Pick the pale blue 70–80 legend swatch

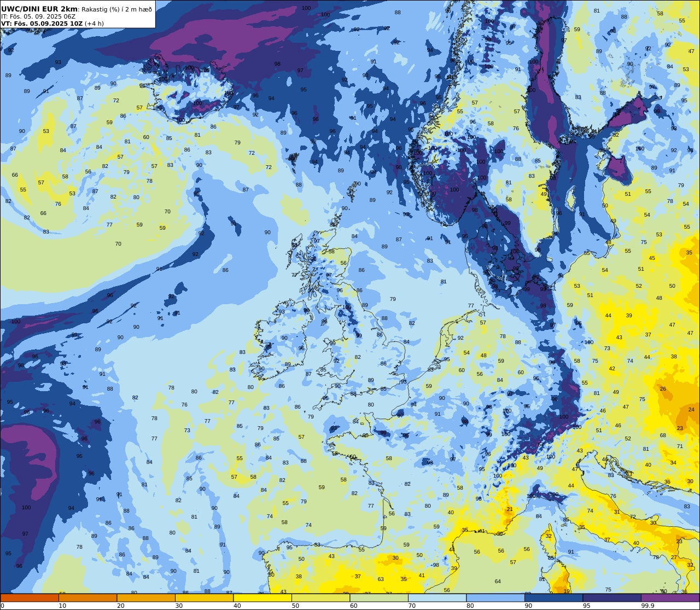437,597
